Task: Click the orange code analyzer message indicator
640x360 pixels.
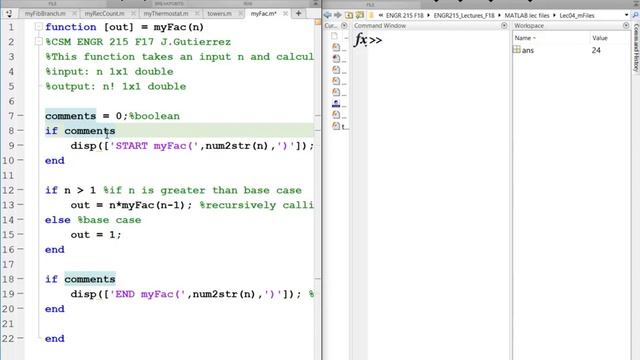Action: 318,22
